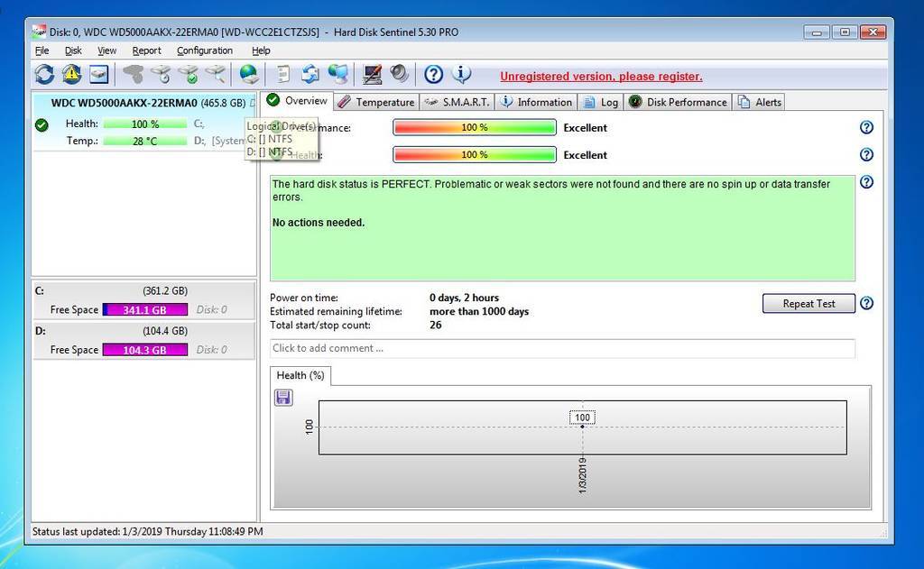Click the app icon in the title bar
The image size is (924, 569).
[x=39, y=32]
